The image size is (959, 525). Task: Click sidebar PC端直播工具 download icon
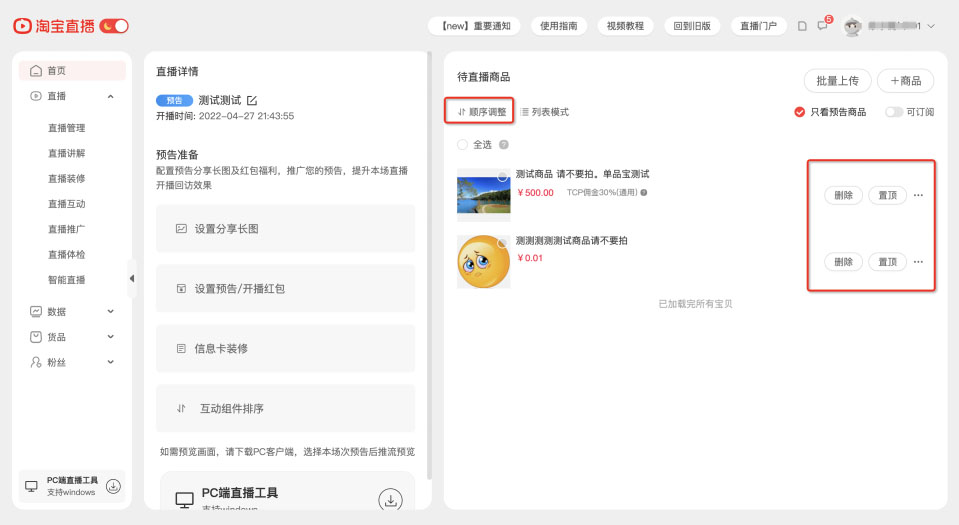coord(114,486)
